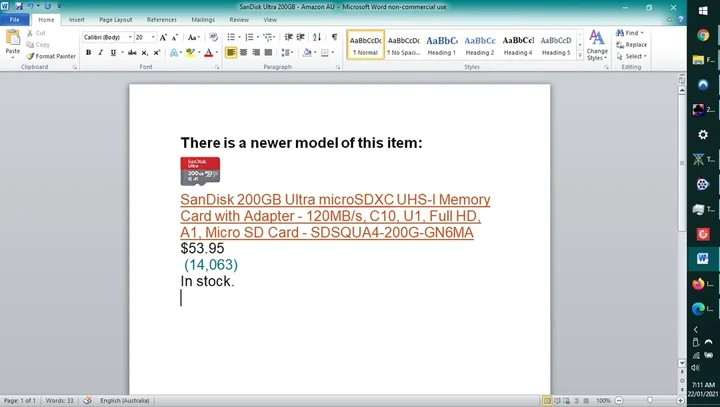Justify the paragraph text

pyautogui.click(x=268, y=53)
